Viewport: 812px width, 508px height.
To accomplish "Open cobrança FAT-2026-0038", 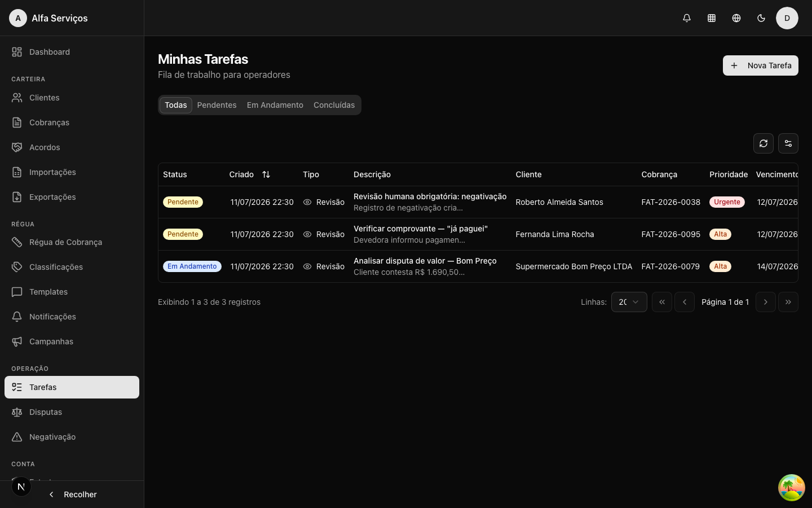I will (x=670, y=202).
